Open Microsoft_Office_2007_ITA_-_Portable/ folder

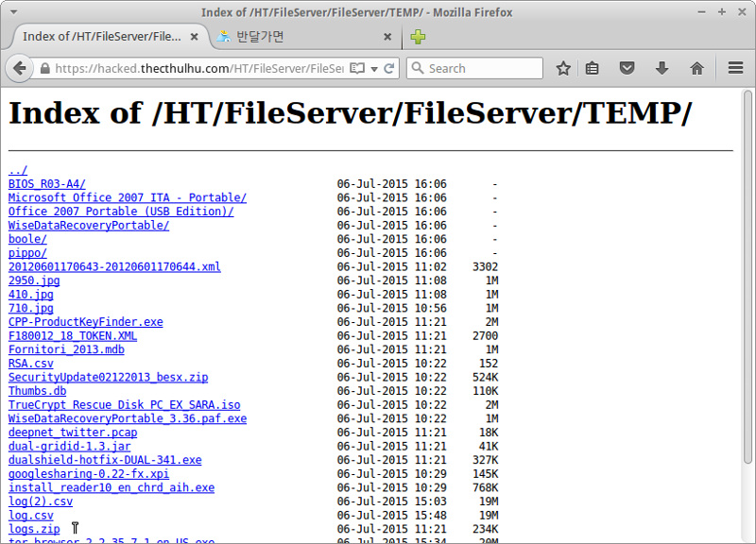pyautogui.click(x=128, y=197)
